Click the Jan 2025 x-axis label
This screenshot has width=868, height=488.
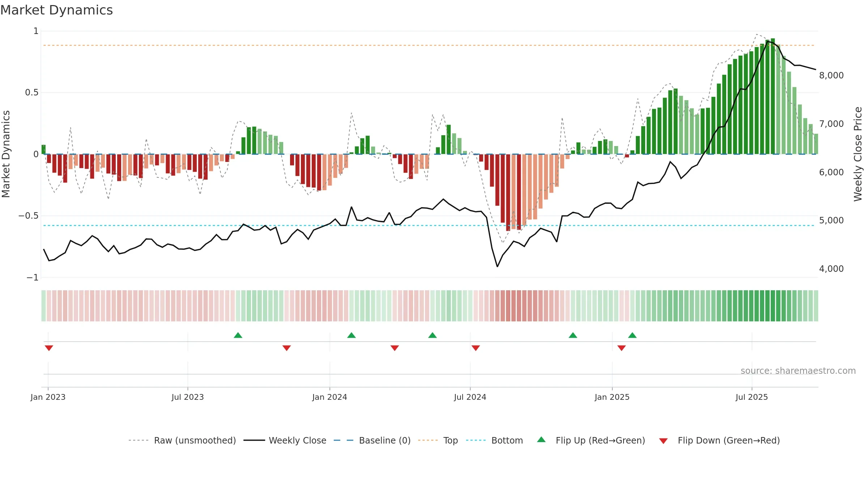point(612,397)
